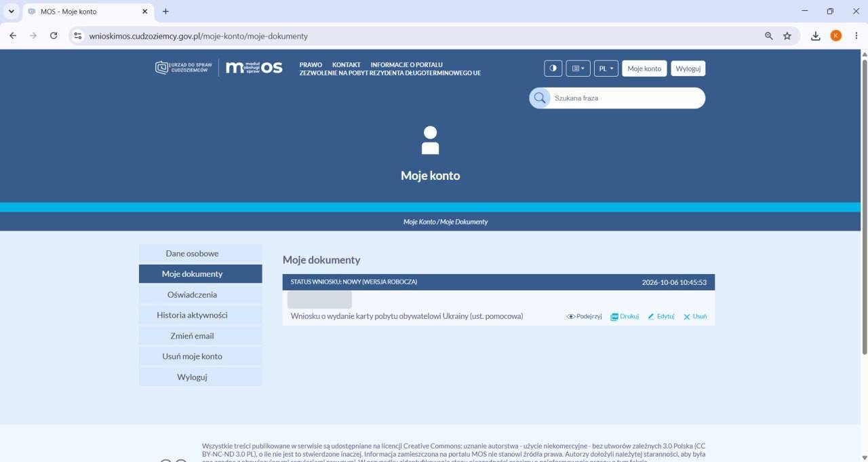868x462 pixels.
Task: Select Dane osobowe in sidebar
Action: pyautogui.click(x=200, y=253)
